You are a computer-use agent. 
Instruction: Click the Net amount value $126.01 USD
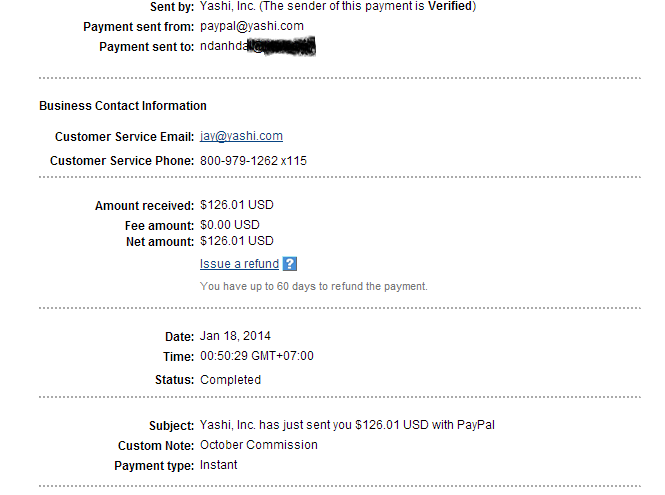tap(236, 241)
